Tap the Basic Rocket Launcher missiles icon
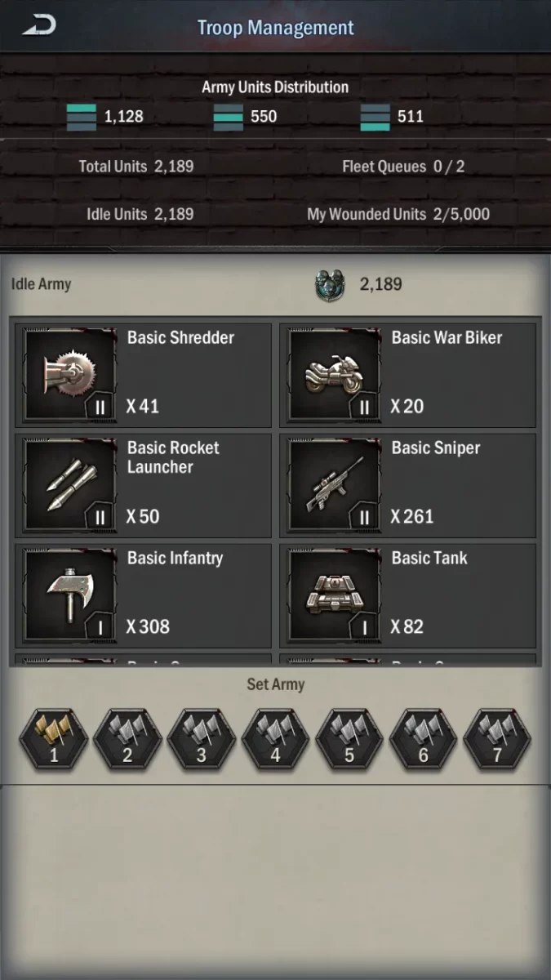Viewport: 551px width, 980px height. pos(71,486)
